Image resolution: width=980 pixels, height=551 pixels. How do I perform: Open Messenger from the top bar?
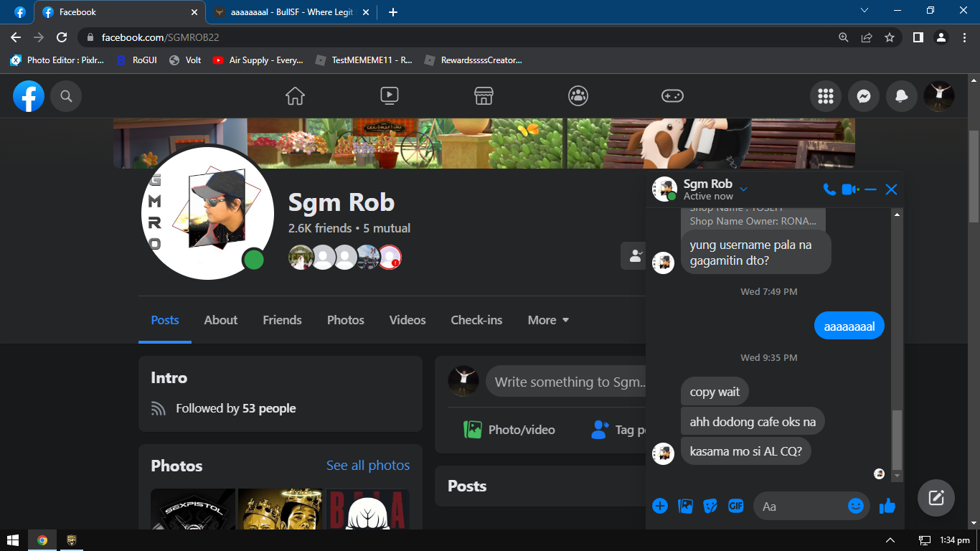coord(864,96)
